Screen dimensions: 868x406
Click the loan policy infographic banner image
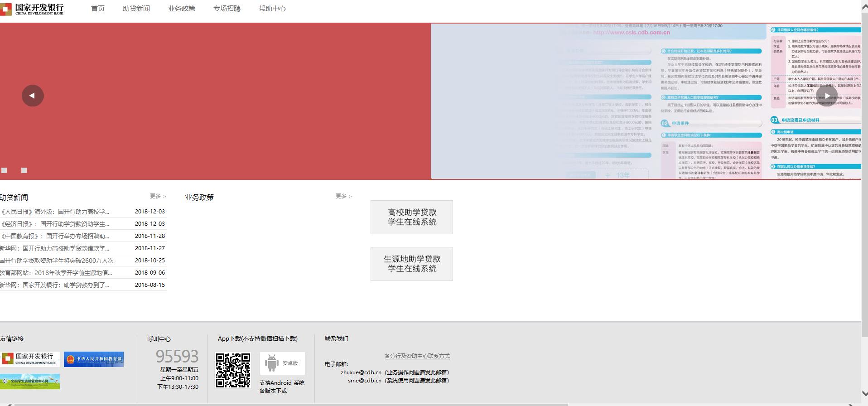click(x=646, y=101)
